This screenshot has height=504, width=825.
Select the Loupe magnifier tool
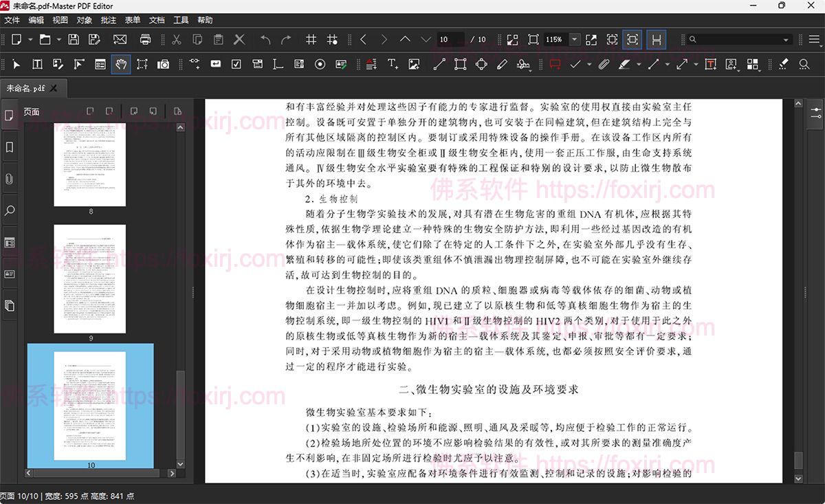(804, 64)
